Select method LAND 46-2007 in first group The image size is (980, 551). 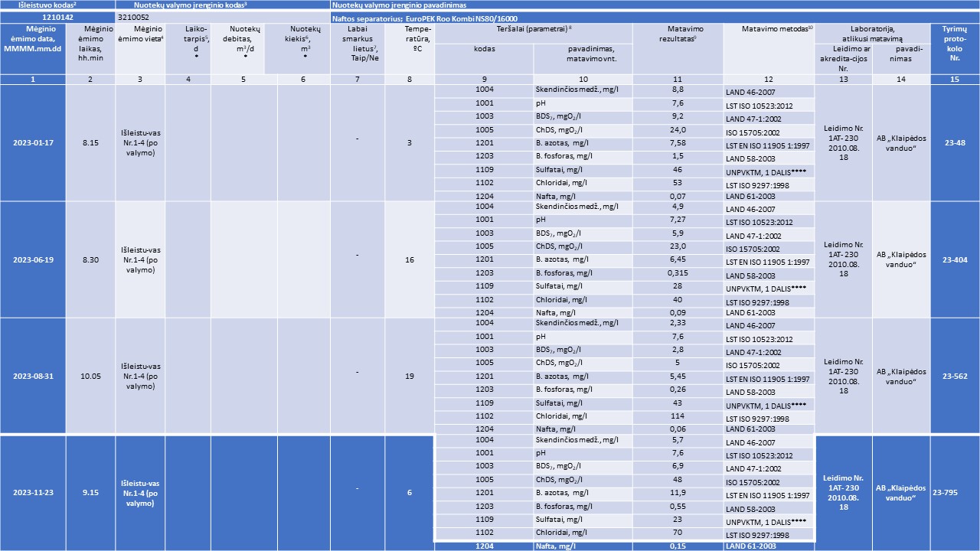[x=767, y=90]
